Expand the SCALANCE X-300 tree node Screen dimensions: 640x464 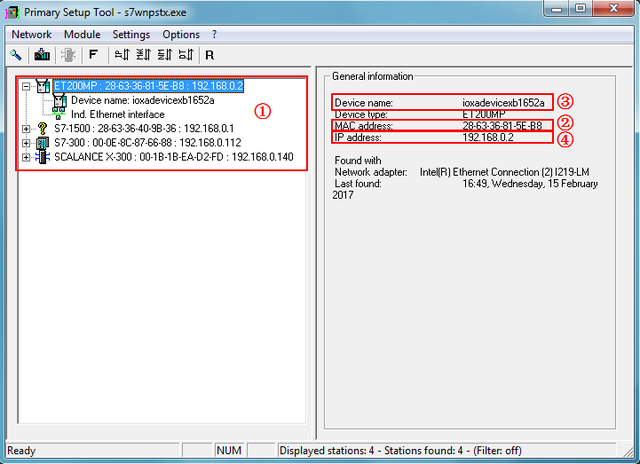tap(26, 157)
